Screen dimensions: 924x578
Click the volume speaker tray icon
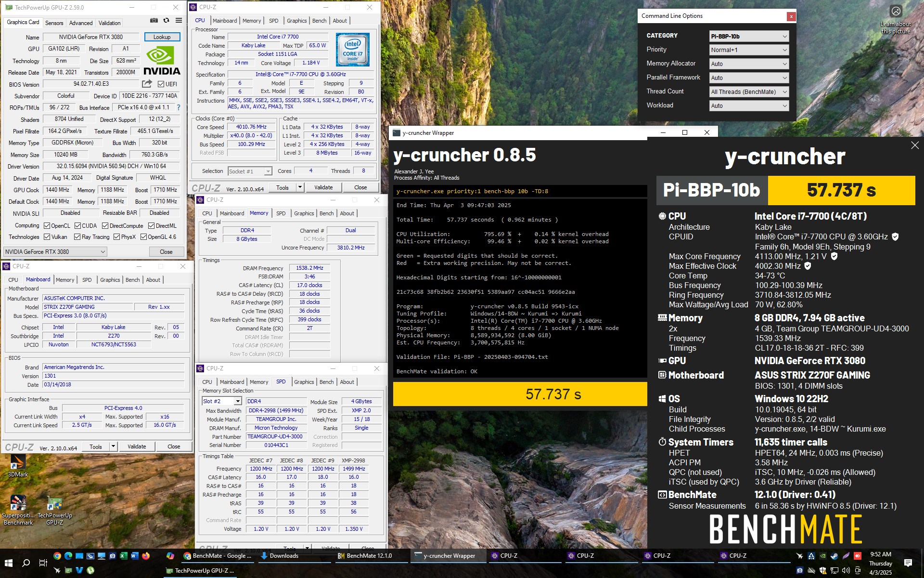(846, 571)
